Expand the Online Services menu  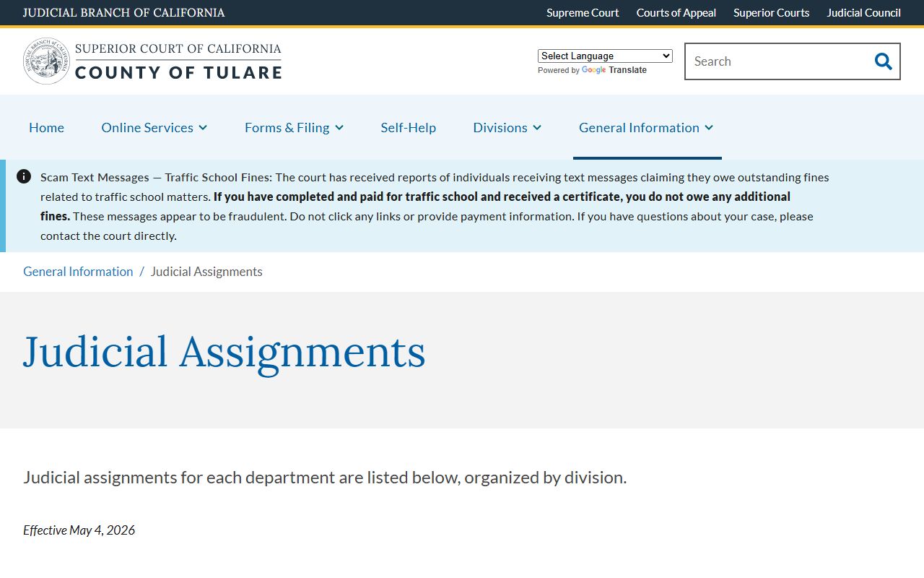154,127
